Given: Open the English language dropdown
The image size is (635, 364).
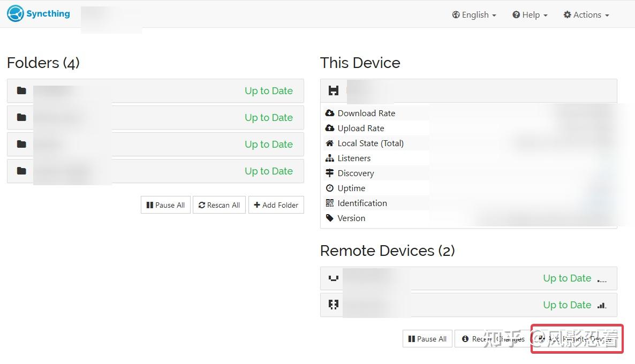Looking at the screenshot, I should pos(474,15).
